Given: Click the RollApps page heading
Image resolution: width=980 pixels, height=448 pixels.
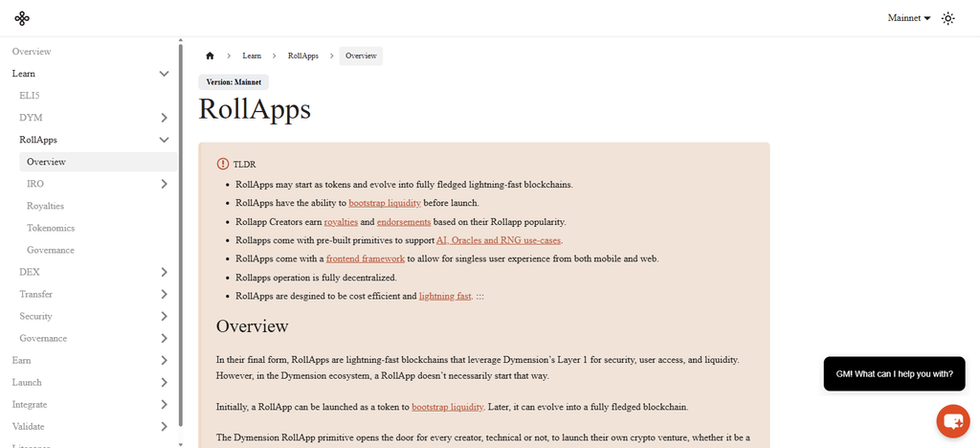Looking at the screenshot, I should pos(255,109).
